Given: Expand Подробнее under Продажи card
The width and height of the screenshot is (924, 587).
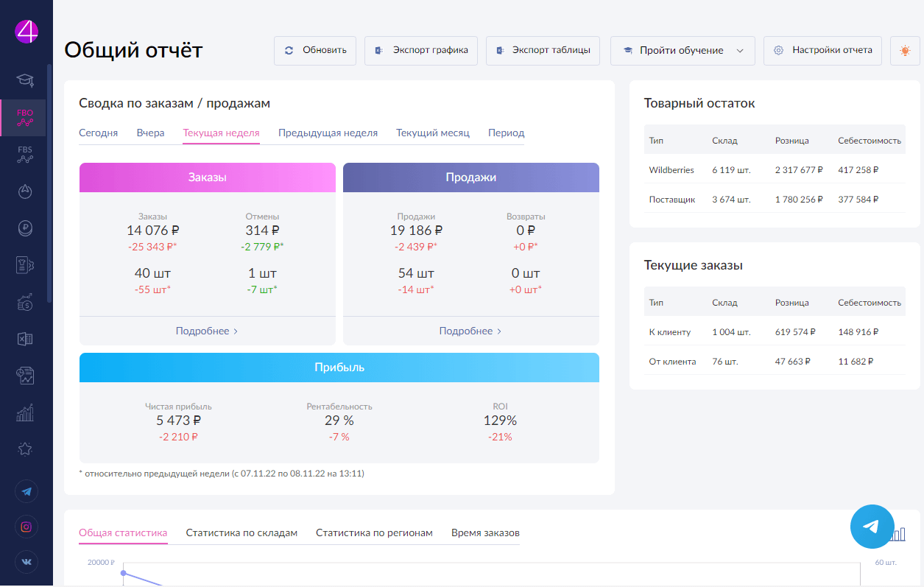Looking at the screenshot, I should click(470, 331).
